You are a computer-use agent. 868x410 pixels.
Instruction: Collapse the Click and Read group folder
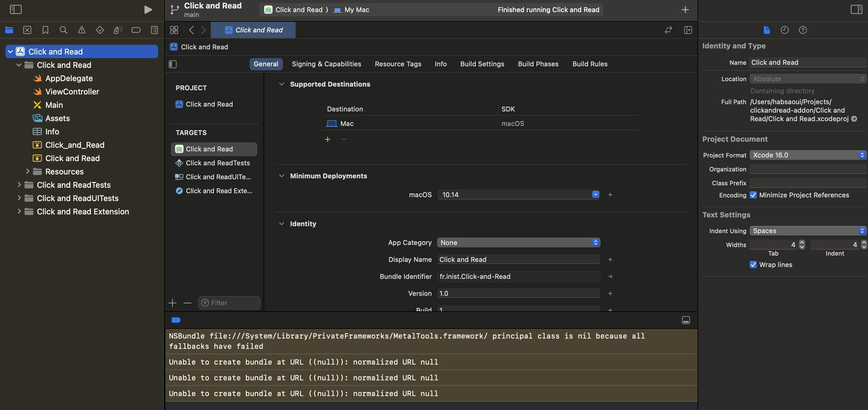pyautogui.click(x=19, y=65)
